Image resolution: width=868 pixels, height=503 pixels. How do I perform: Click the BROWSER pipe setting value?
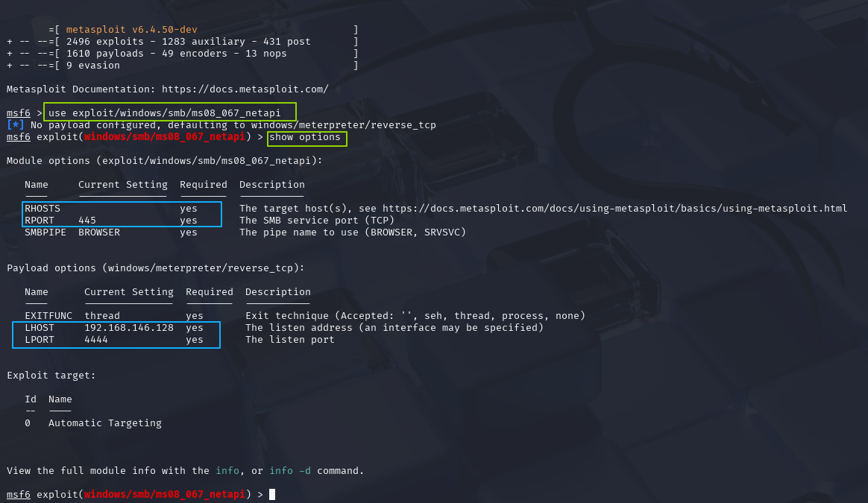click(99, 232)
